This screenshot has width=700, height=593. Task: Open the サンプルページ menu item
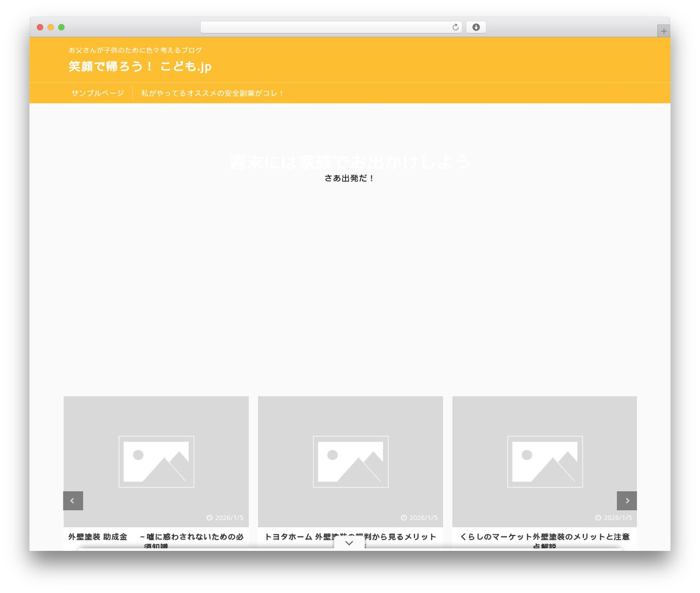click(98, 93)
